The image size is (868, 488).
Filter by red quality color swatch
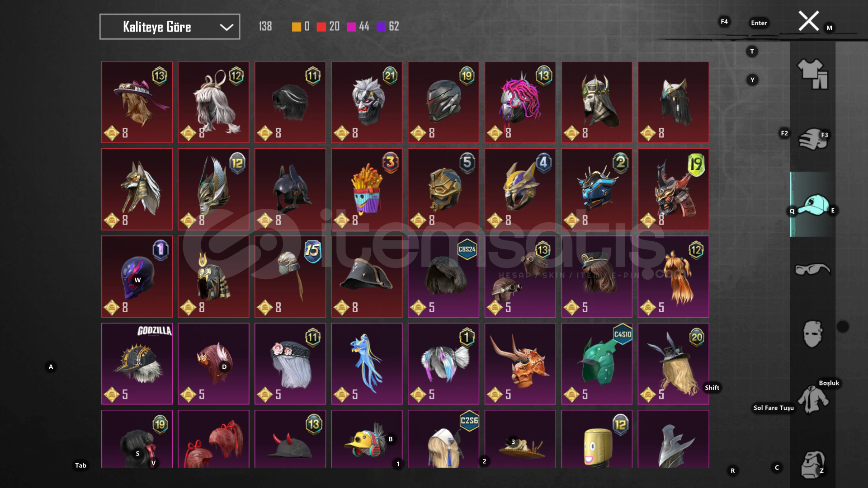coord(321,27)
